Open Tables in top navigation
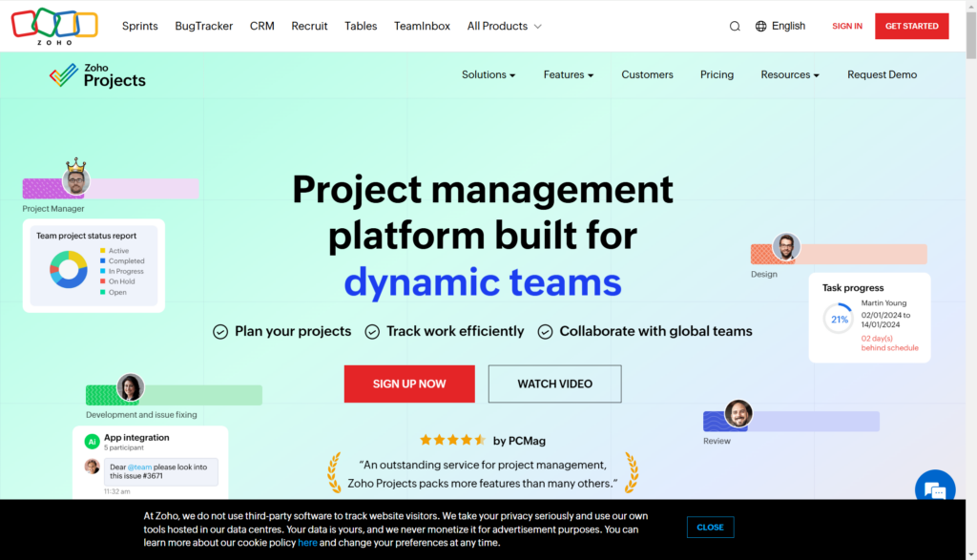 [x=361, y=26]
